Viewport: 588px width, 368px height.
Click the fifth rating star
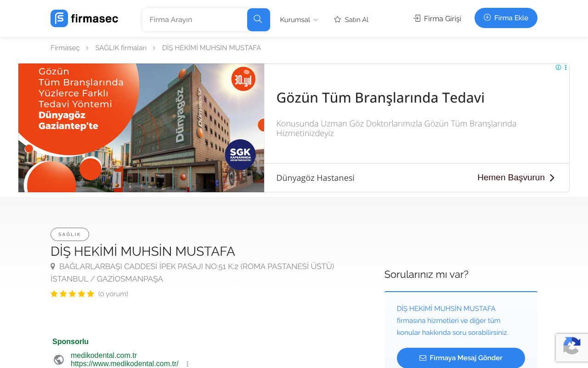click(x=90, y=294)
